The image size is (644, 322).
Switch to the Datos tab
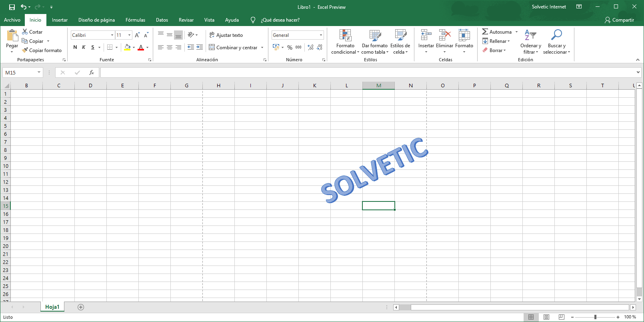(162, 20)
